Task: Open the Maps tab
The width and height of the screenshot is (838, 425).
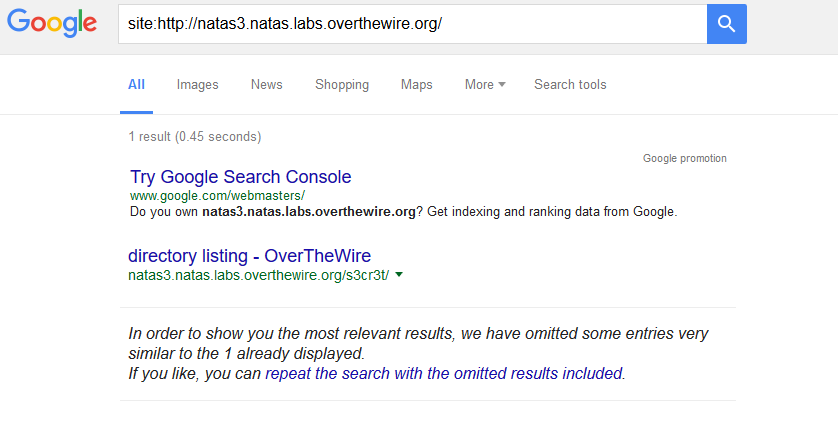Action: point(416,84)
